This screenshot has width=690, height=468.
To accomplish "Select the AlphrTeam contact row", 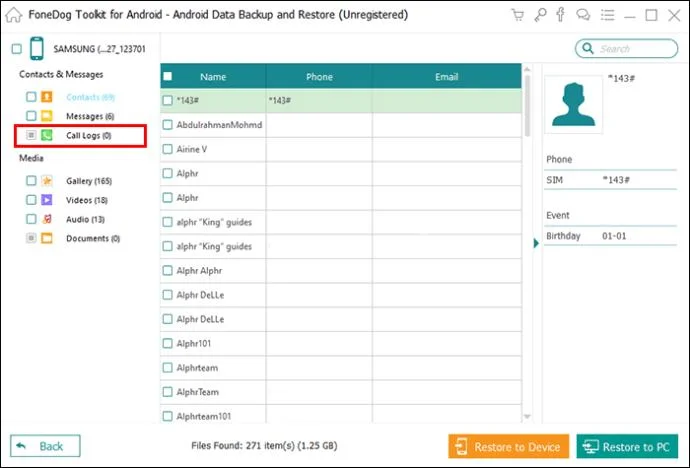I will 341,392.
